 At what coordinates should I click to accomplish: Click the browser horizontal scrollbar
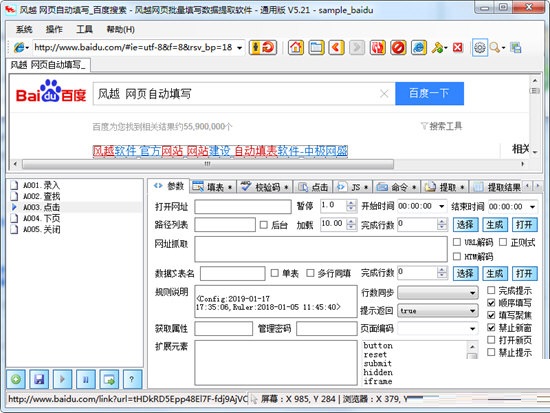[x=208, y=164]
